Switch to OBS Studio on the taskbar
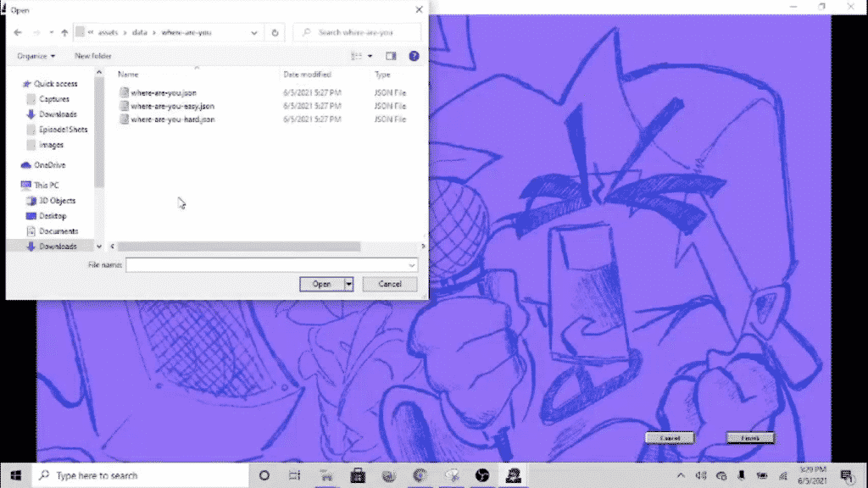Screen dimensions: 868x488 pos(482,475)
